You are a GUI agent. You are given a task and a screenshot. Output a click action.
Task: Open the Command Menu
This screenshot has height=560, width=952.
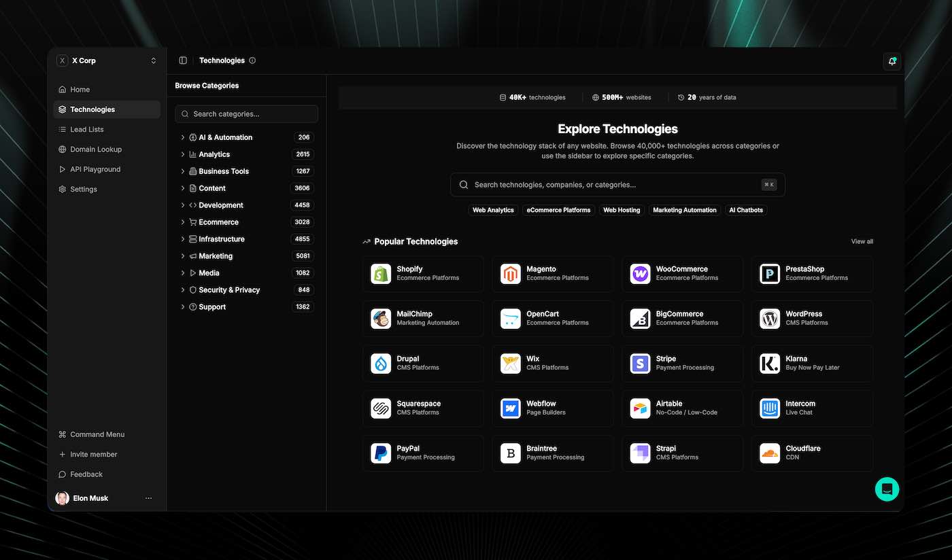tap(107, 434)
